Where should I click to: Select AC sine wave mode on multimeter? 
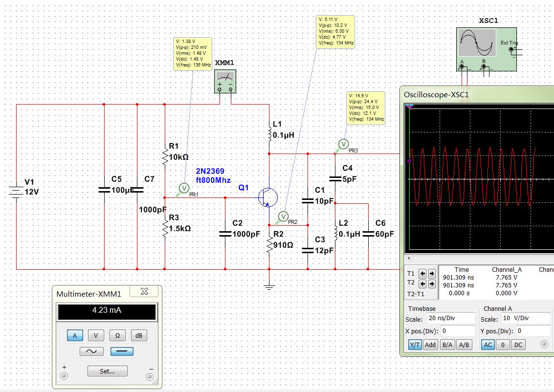[x=91, y=351]
